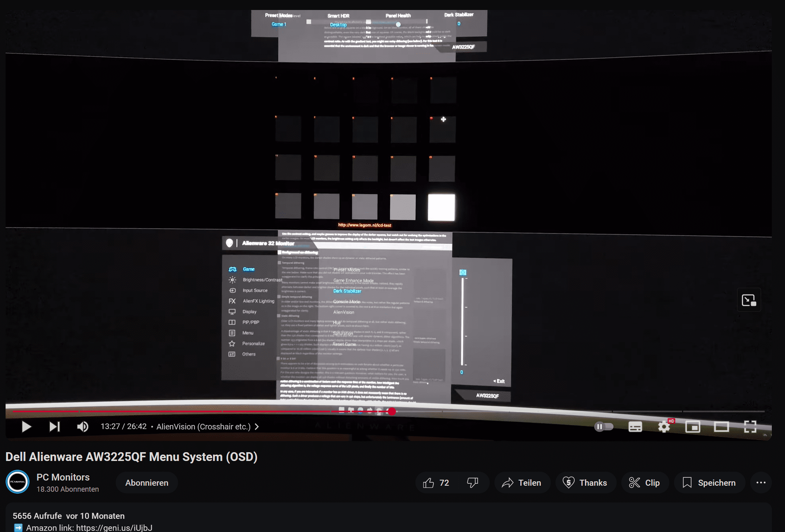
Task: Click the 18.300 Abonnenten text
Action: [68, 489]
